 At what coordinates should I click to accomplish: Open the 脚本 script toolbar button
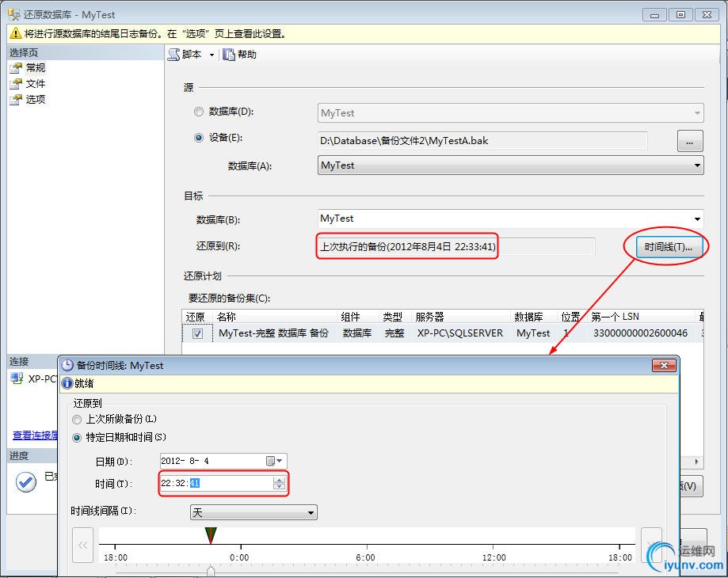click(x=185, y=55)
